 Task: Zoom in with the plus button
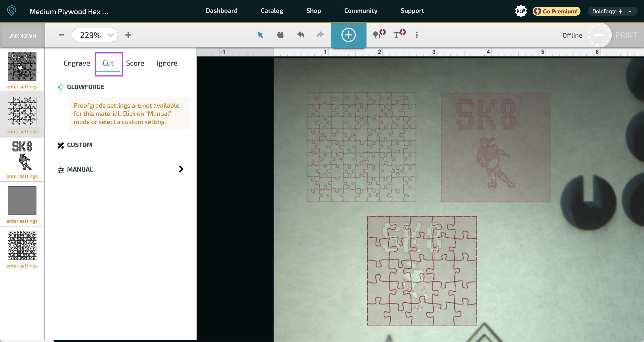pyautogui.click(x=128, y=35)
